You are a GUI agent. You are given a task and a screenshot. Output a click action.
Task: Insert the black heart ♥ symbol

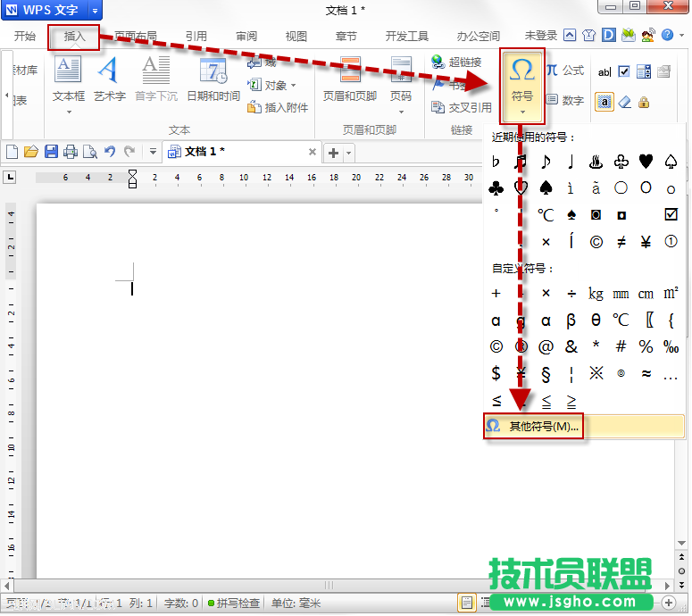tap(646, 162)
